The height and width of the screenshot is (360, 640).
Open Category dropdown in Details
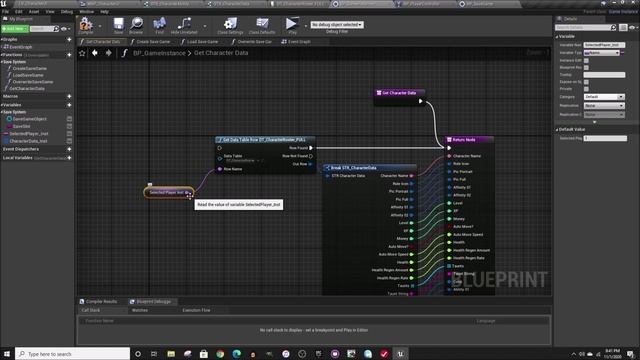coord(604,97)
